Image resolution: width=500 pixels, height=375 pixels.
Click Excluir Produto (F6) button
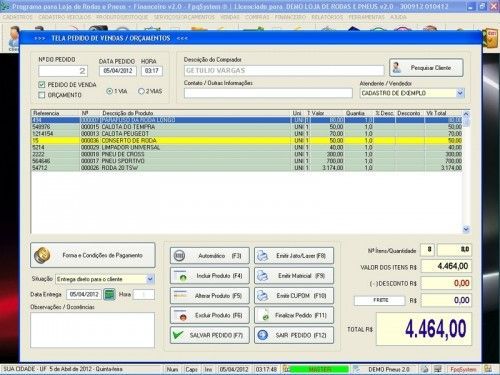point(210,315)
